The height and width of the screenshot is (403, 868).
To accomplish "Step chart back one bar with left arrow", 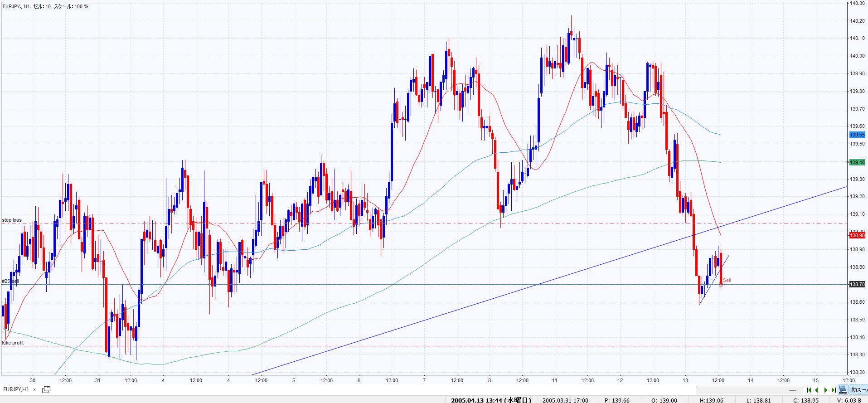I will click(817, 390).
